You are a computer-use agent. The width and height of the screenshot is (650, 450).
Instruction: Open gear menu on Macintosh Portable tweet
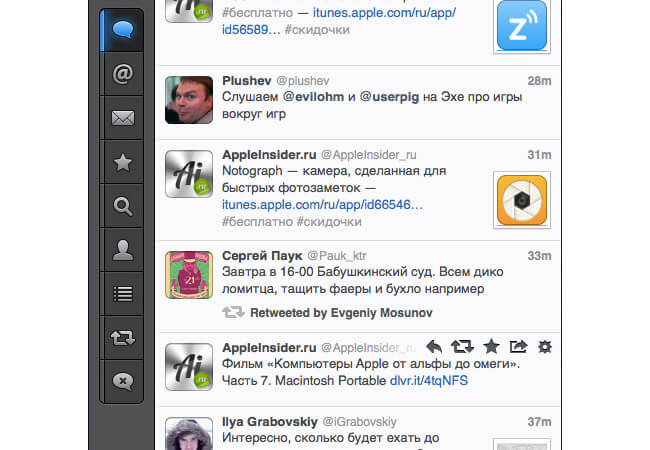pyautogui.click(x=545, y=347)
